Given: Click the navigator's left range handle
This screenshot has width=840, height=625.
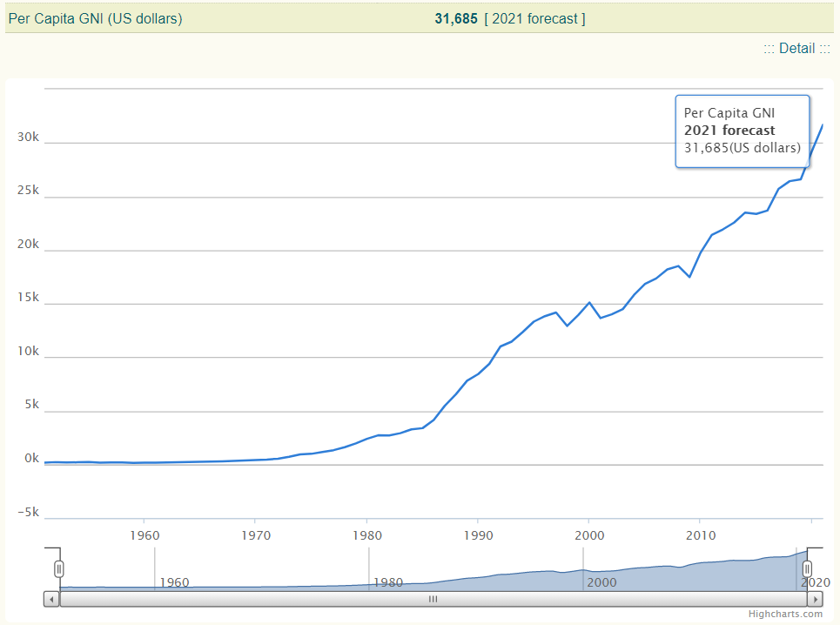Looking at the screenshot, I should tap(59, 569).
